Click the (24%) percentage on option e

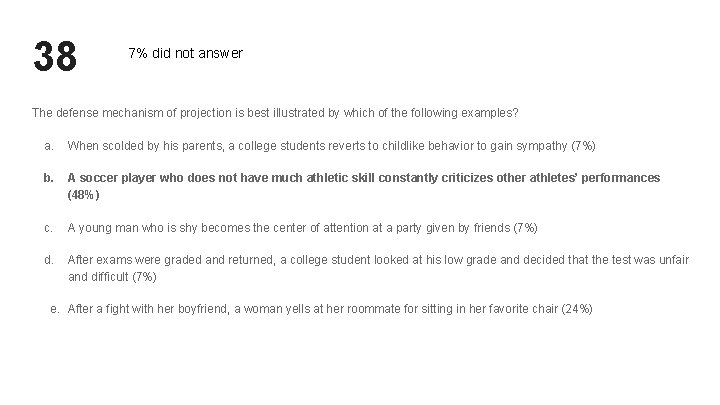(x=577, y=309)
